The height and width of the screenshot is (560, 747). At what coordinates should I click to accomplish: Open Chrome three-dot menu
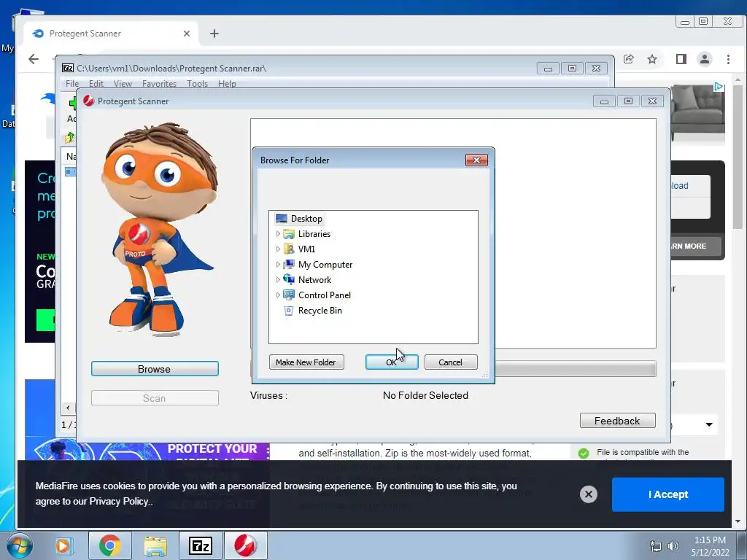[729, 59]
